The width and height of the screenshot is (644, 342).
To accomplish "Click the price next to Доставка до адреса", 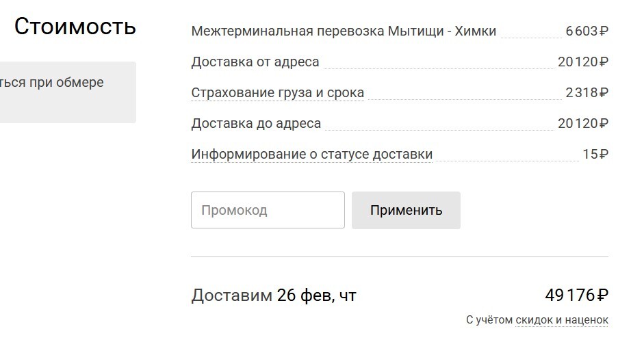I will pyautogui.click(x=582, y=123).
